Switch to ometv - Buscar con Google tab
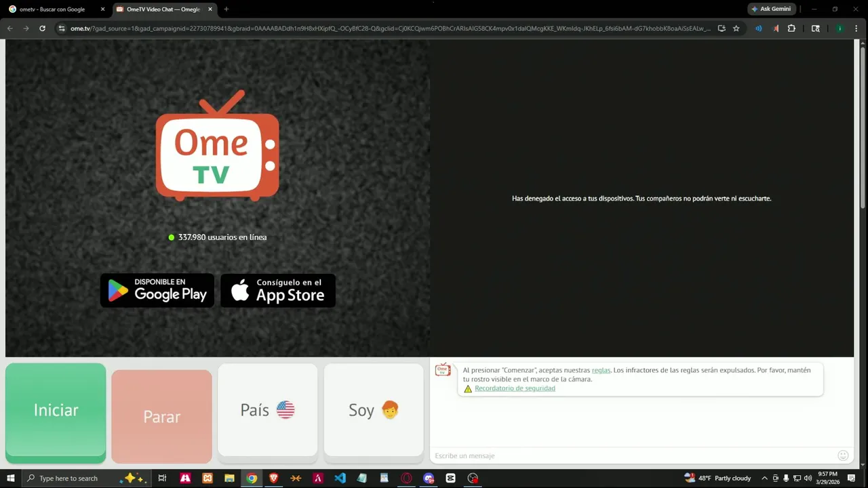This screenshot has height=488, width=868. [x=57, y=9]
